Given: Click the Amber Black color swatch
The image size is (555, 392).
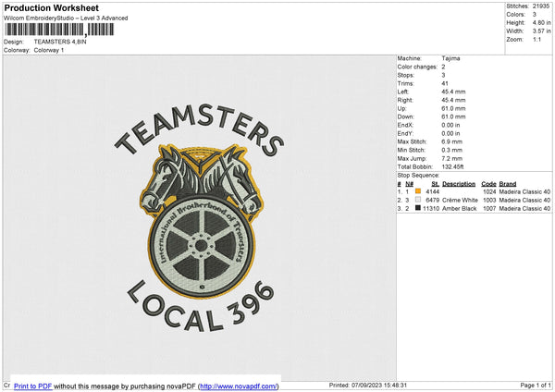Looking at the screenshot, I should pos(418,208).
